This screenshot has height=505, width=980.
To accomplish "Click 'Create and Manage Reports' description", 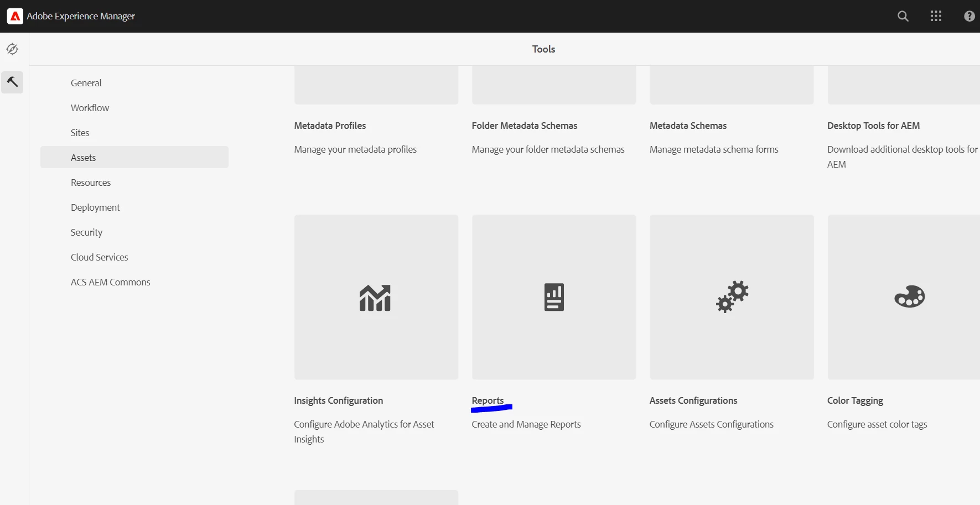I will point(526,424).
